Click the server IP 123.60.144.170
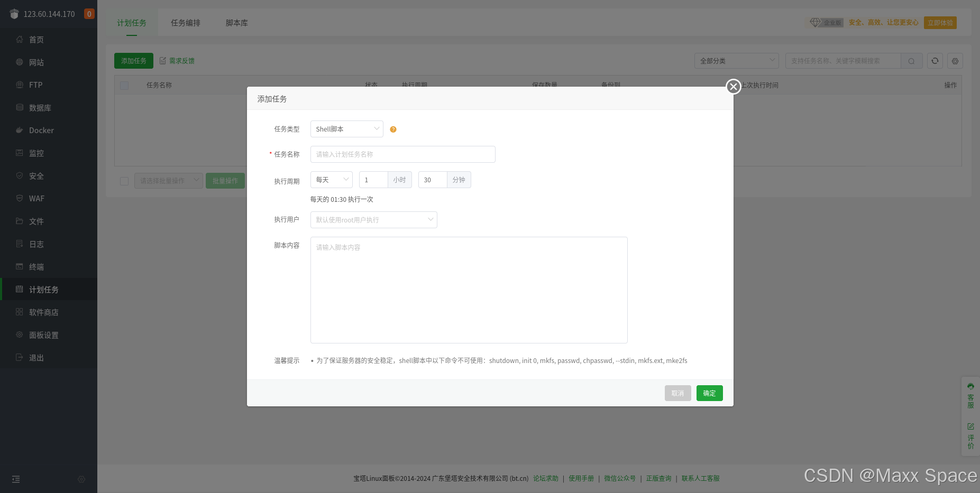The image size is (980, 493). [49, 14]
